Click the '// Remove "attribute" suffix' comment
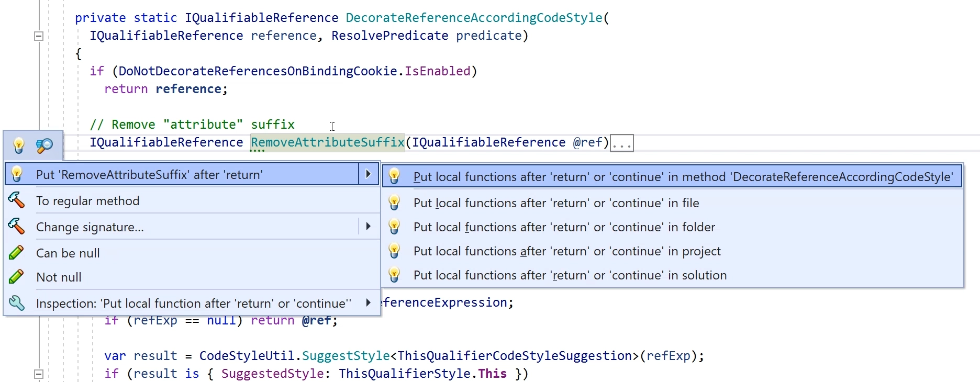Viewport: 980px width, 382px height. pyautogui.click(x=192, y=125)
